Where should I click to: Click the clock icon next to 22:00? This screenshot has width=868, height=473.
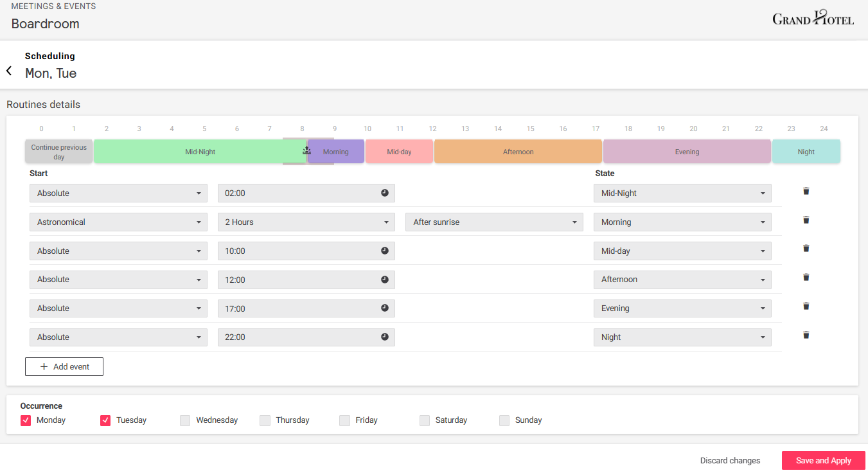[x=384, y=337]
